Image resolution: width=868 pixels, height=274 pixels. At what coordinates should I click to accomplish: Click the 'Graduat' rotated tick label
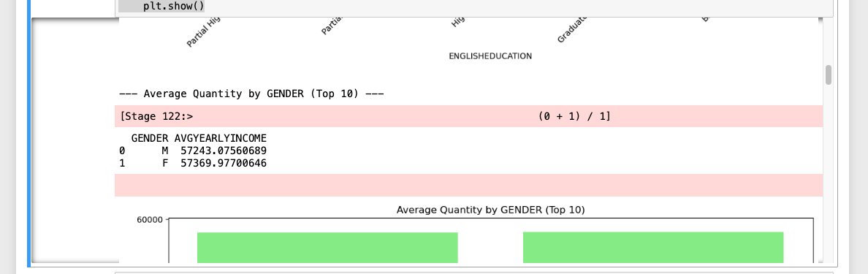tap(572, 31)
